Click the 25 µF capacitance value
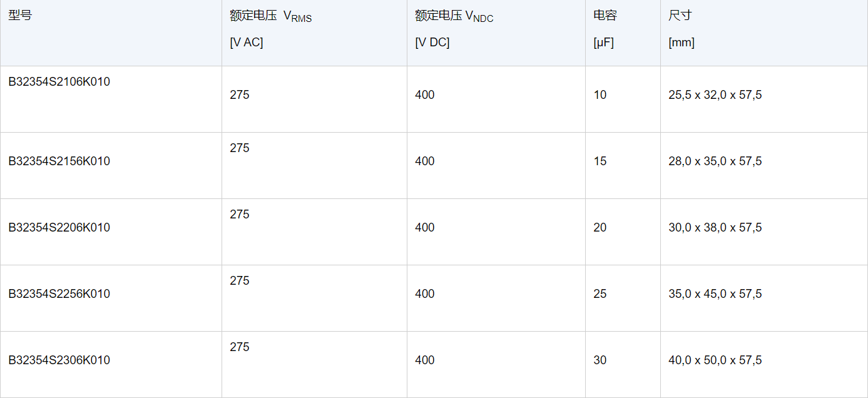 click(x=600, y=294)
